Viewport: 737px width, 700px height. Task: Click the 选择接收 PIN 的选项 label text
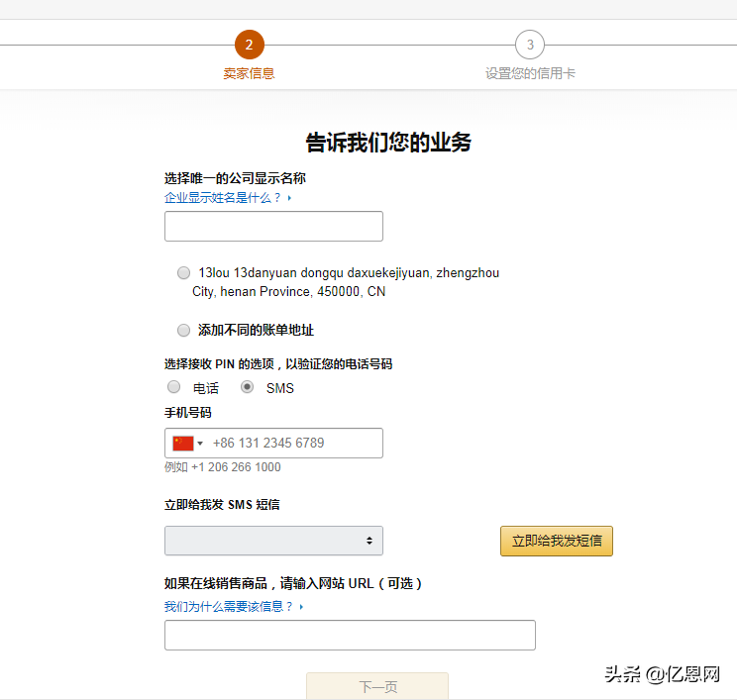point(278,364)
